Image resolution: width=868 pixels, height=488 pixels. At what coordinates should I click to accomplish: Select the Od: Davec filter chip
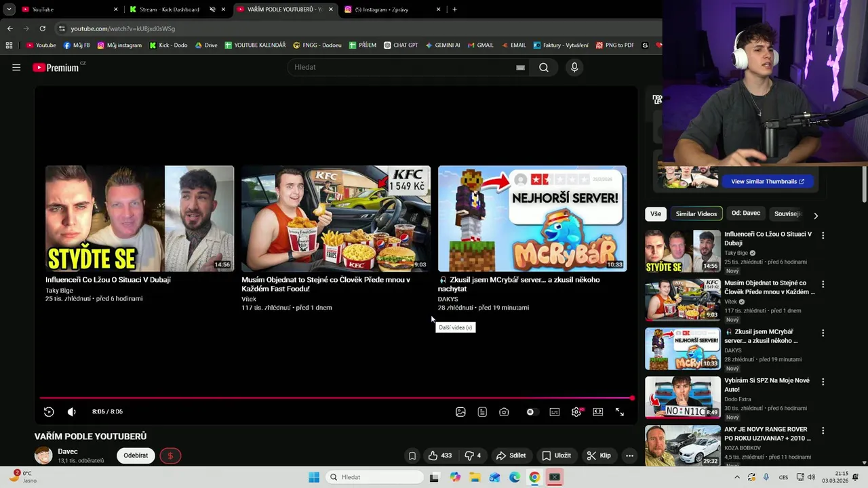745,213
